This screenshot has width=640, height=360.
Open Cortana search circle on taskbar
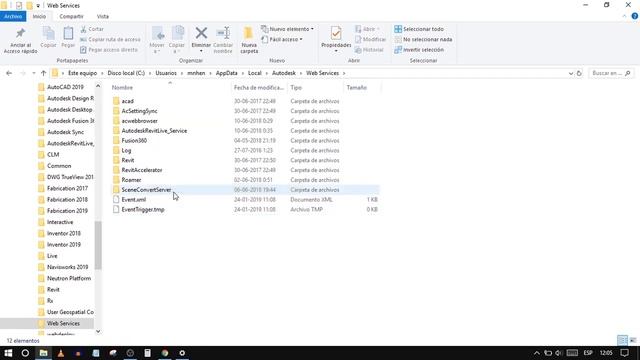[x=25, y=353]
